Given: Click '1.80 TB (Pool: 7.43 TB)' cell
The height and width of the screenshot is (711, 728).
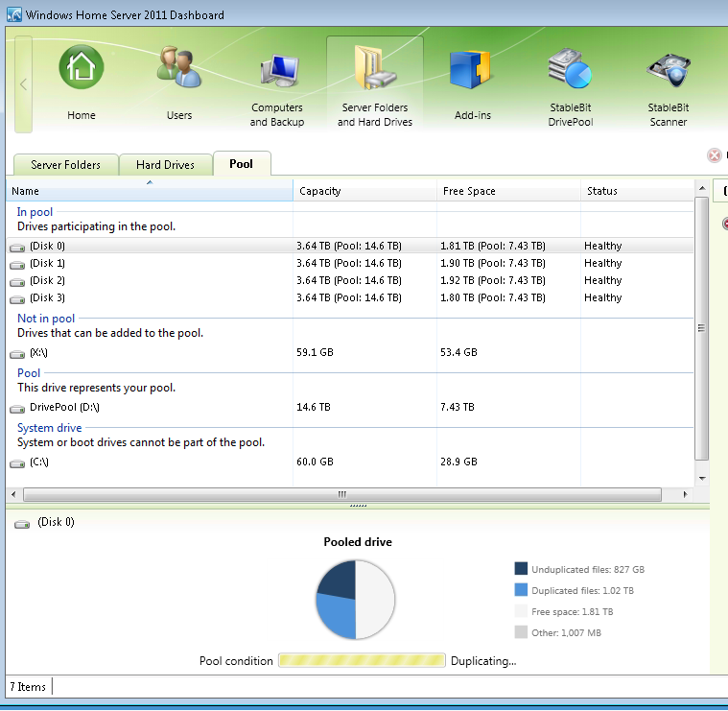Looking at the screenshot, I should pos(493,297).
